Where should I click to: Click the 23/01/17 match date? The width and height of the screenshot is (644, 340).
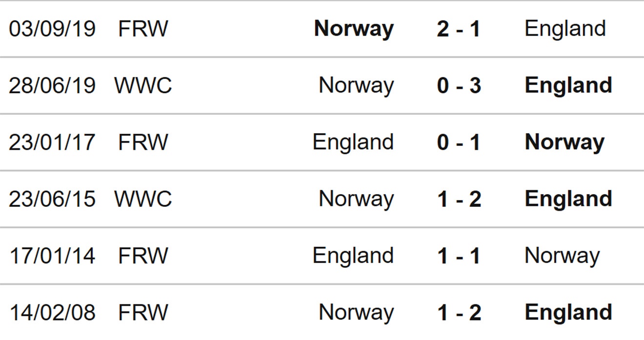(52, 142)
